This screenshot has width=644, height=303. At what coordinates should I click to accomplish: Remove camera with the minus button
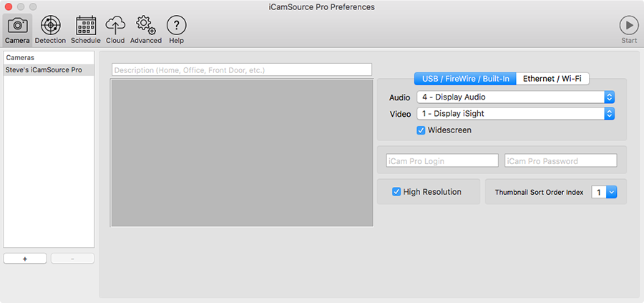pos(73,259)
